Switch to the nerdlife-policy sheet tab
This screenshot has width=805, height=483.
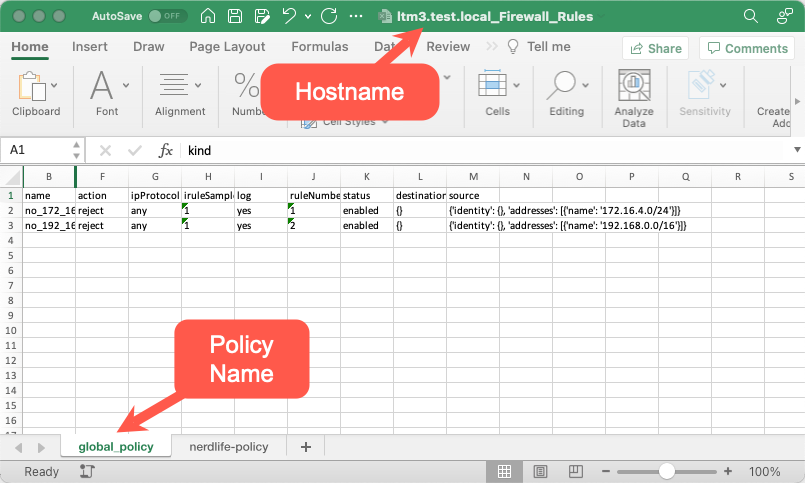coord(229,447)
